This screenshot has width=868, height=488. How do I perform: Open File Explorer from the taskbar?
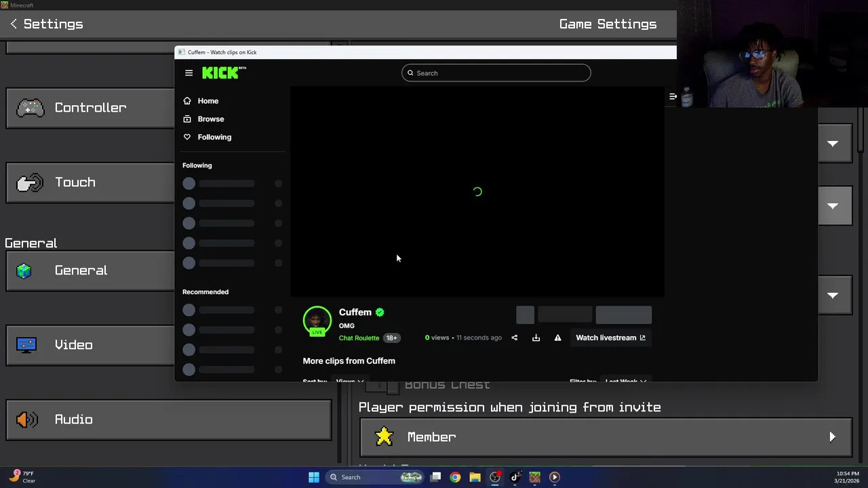click(475, 477)
